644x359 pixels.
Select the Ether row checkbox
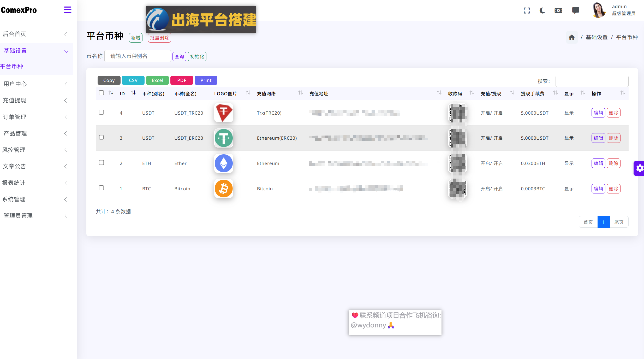click(x=102, y=163)
